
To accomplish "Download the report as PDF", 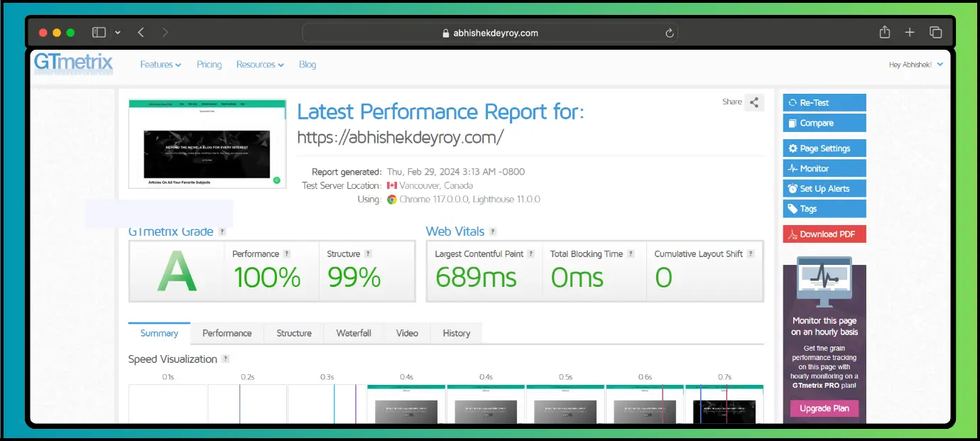I will (824, 234).
